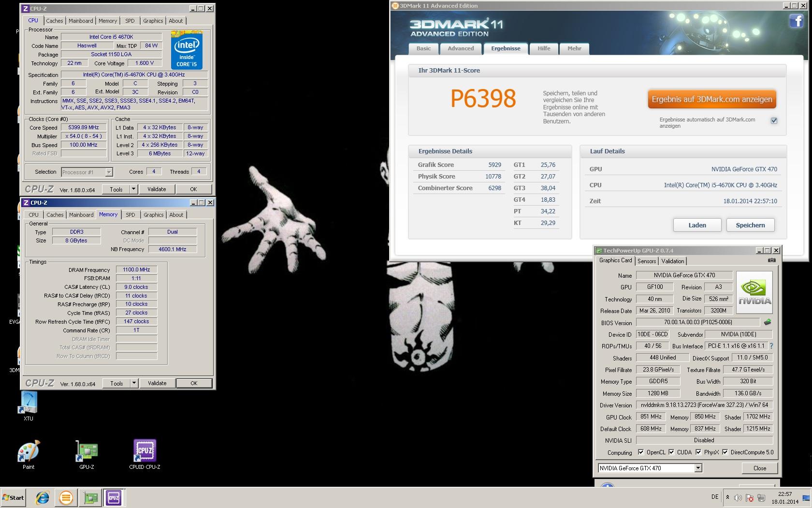Open GPU-Z desktop shortcut
Viewport: 812px width, 508px height.
(87, 455)
